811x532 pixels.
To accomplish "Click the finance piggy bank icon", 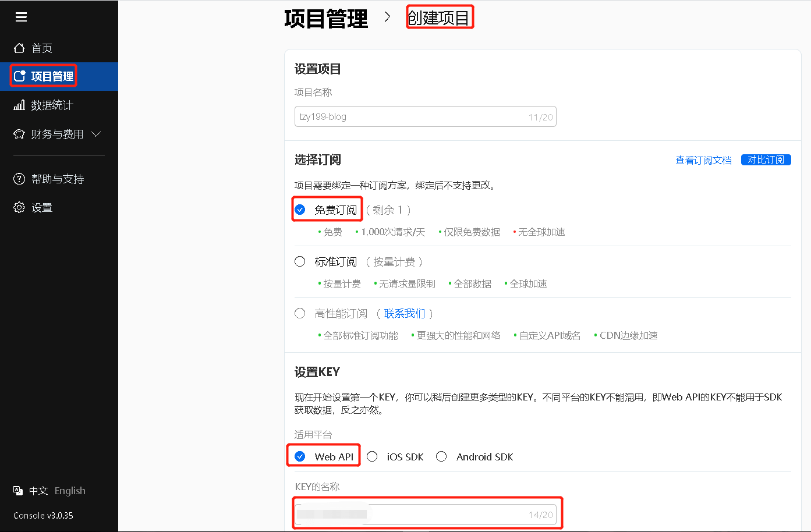I will click(x=19, y=134).
